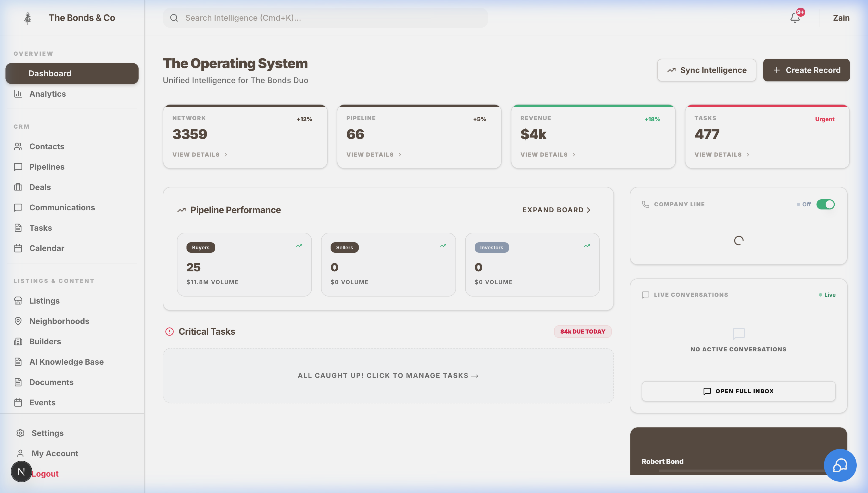This screenshot has height=493, width=868.
Task: Click the Neighborhoods map pin icon
Action: click(x=18, y=321)
